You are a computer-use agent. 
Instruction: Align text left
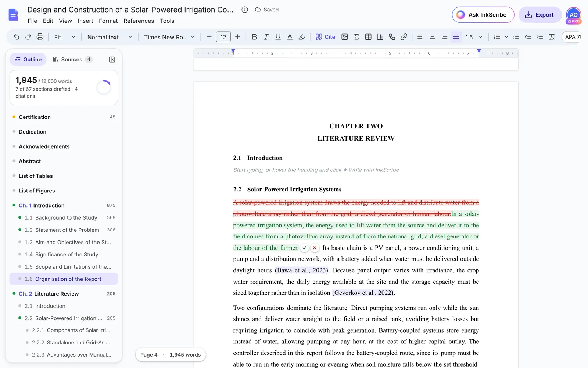(420, 37)
